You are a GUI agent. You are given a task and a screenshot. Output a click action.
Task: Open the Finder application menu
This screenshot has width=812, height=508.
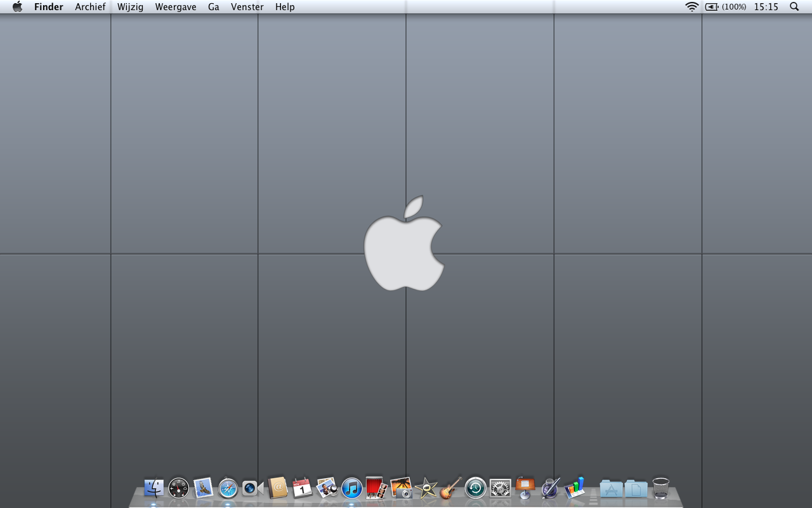pos(49,7)
